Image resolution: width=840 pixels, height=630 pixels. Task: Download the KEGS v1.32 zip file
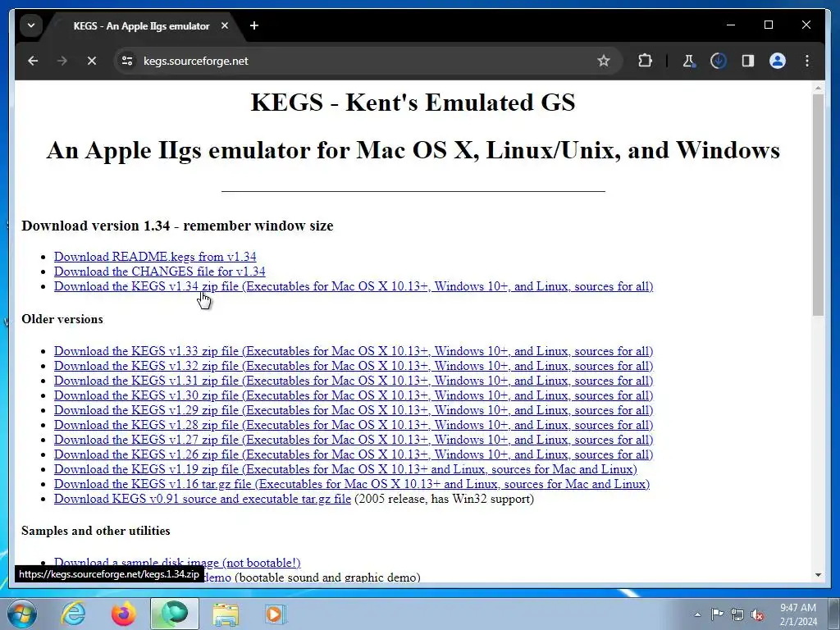tap(353, 366)
